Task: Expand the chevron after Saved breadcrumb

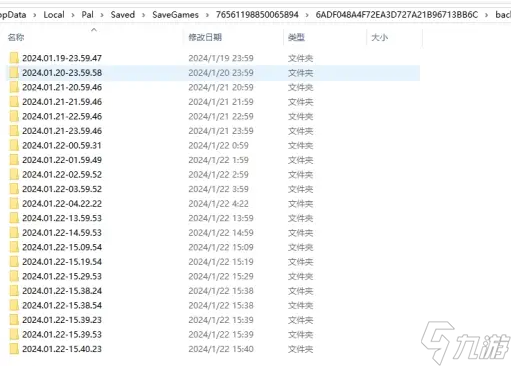Action: 144,15
